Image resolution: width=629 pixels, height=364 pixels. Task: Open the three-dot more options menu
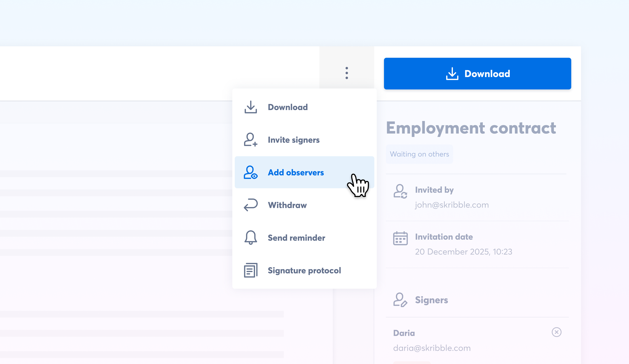(347, 73)
